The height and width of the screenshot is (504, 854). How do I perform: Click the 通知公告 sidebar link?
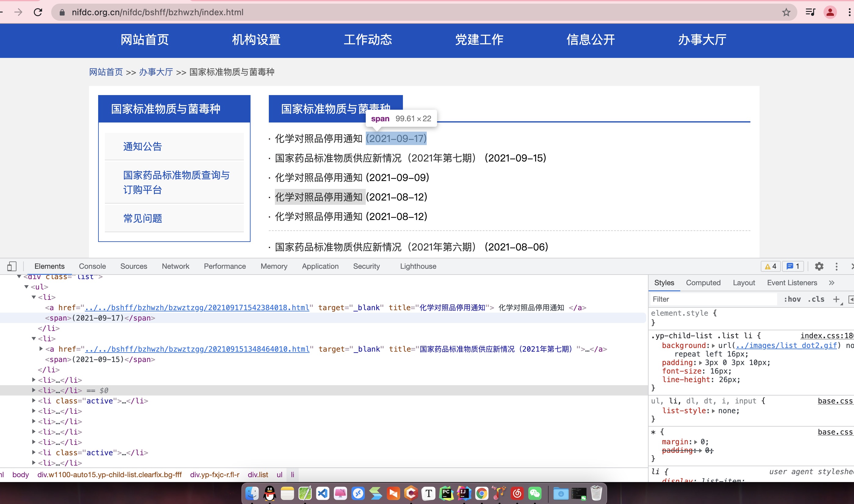tap(142, 146)
